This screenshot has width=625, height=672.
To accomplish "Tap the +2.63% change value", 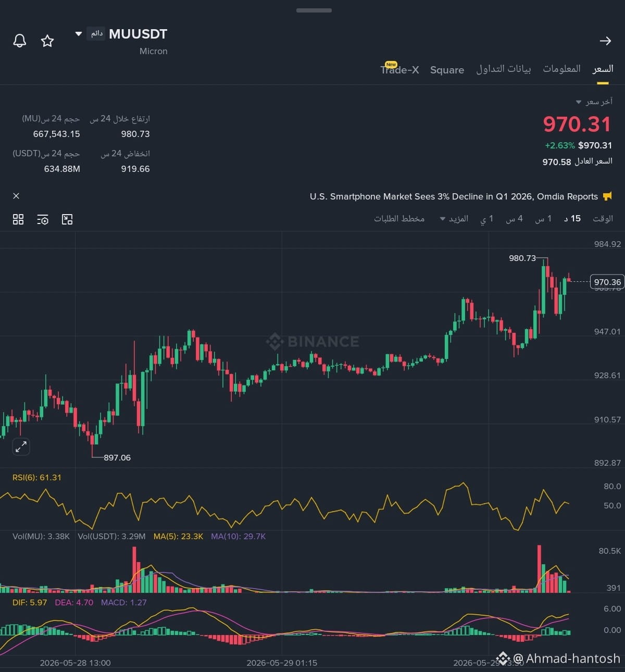I will pos(560,145).
